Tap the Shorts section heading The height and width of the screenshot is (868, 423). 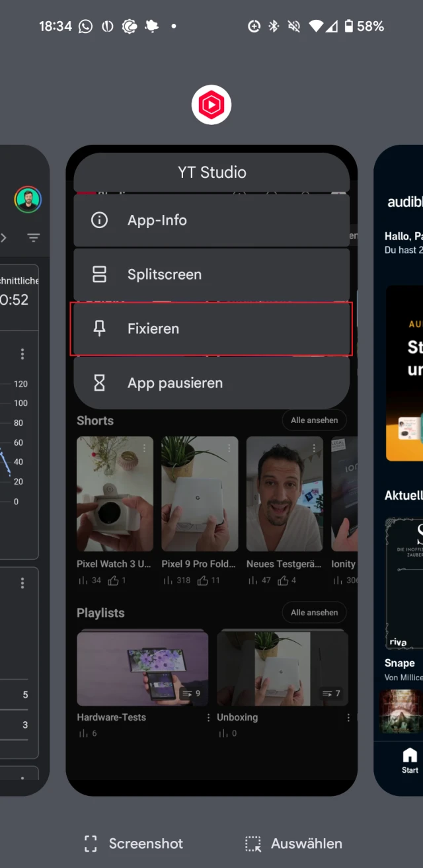click(x=95, y=420)
